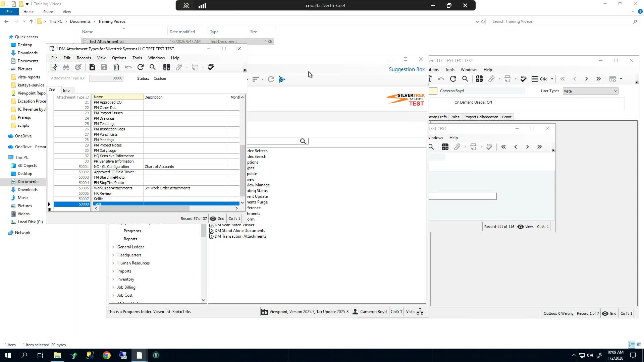Click the refresh icon in the user profile window toolbar
This screenshot has height=362, width=644.
[x=453, y=79]
